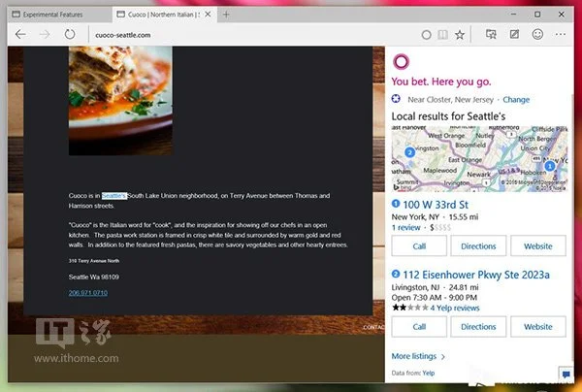The image size is (582, 392).
Task: Open Website for 100 W 33rd St
Action: click(537, 246)
